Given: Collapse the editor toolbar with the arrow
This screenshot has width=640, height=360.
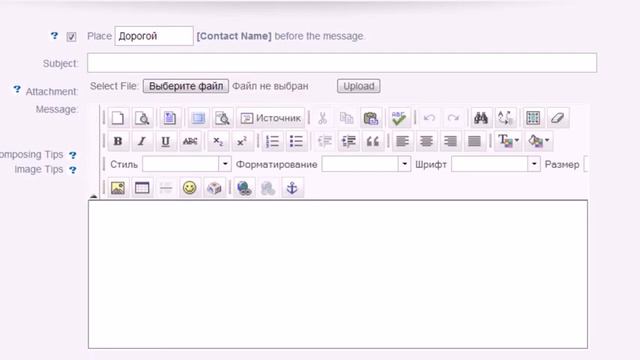Looking at the screenshot, I should (93, 196).
